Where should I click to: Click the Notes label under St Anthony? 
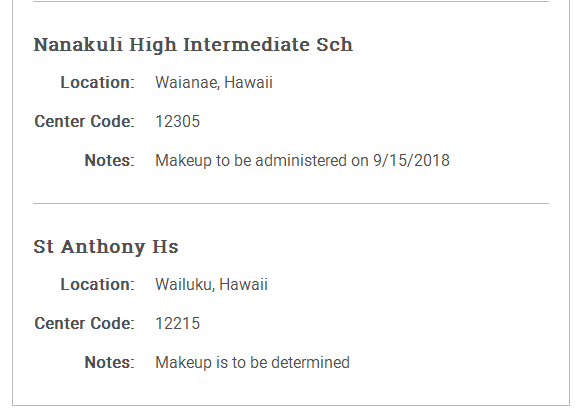point(109,363)
